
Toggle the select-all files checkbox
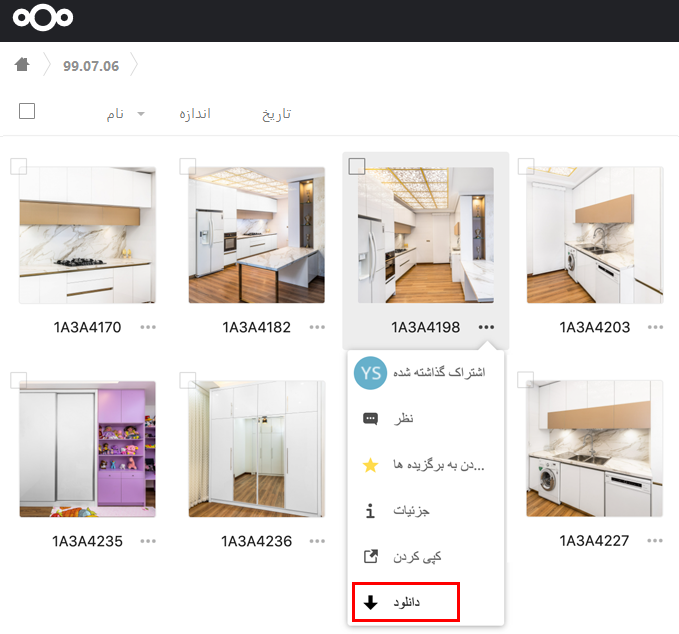(x=27, y=111)
